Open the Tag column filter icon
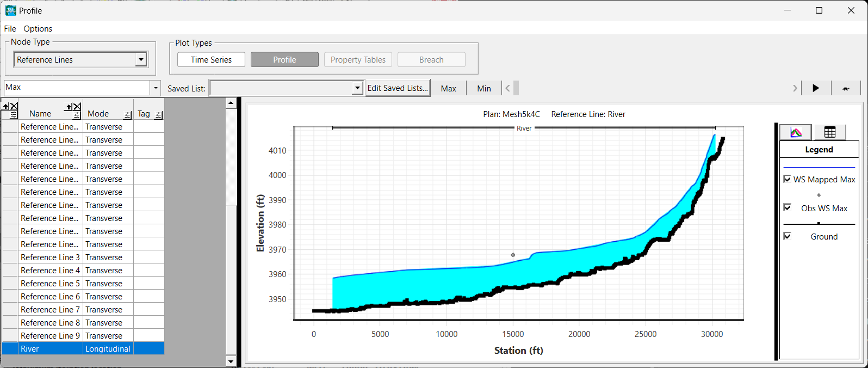 pyautogui.click(x=159, y=115)
